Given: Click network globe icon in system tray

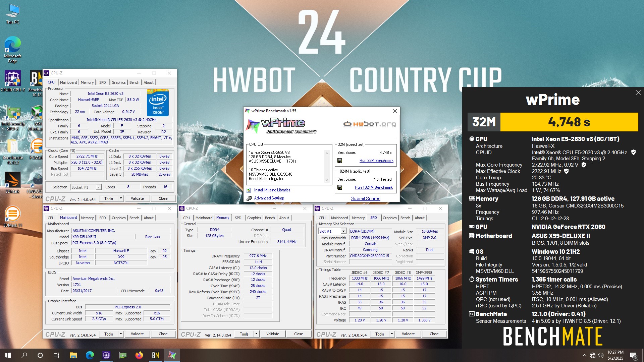Looking at the screenshot, I should pos(593,355).
